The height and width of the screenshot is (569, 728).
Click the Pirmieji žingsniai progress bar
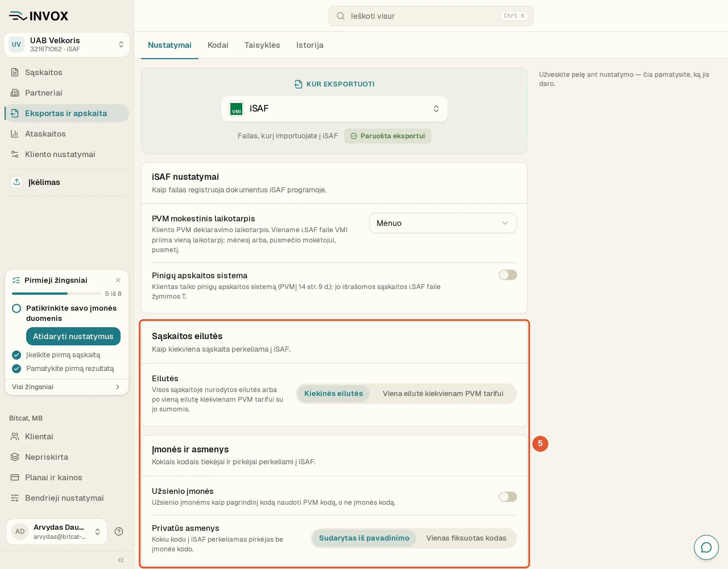click(x=56, y=294)
